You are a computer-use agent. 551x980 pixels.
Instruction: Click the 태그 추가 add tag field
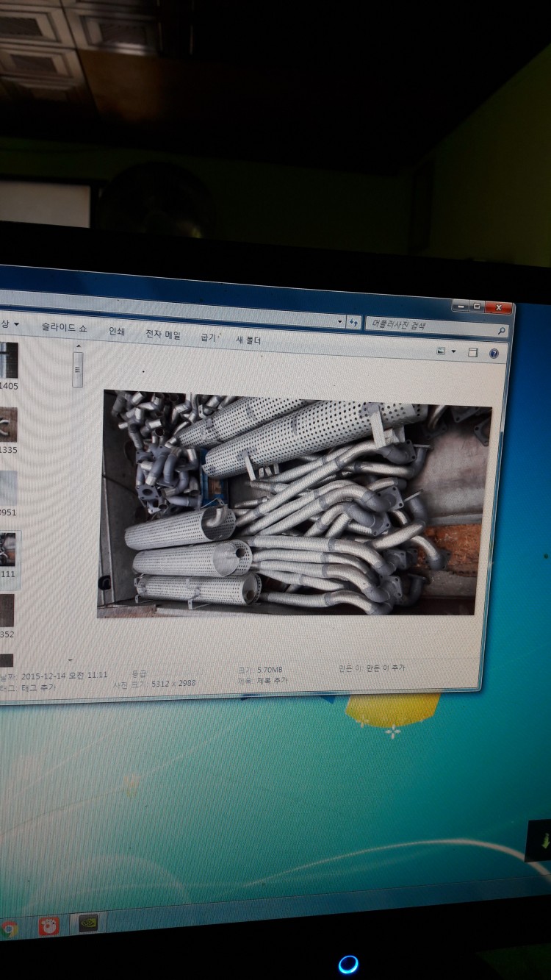click(x=38, y=687)
